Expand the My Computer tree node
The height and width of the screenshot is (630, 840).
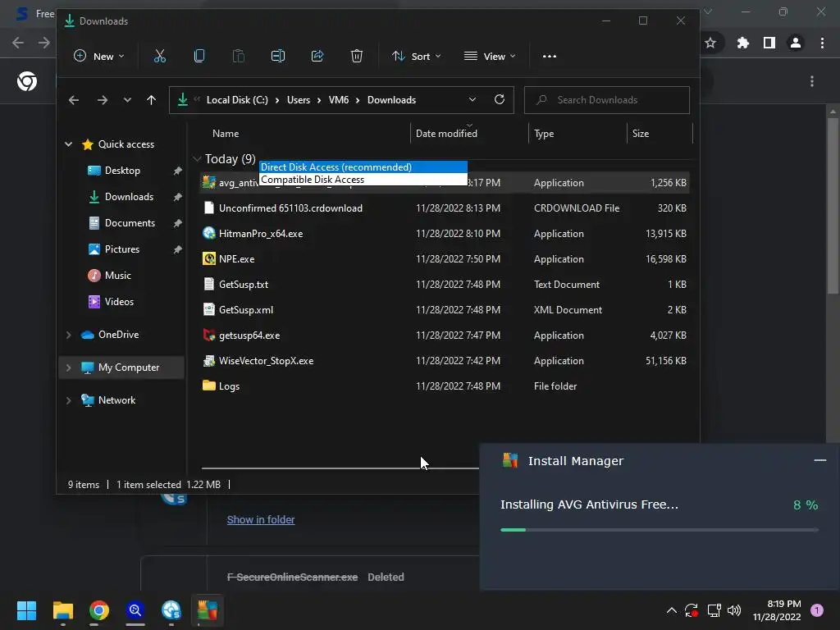[x=69, y=367]
